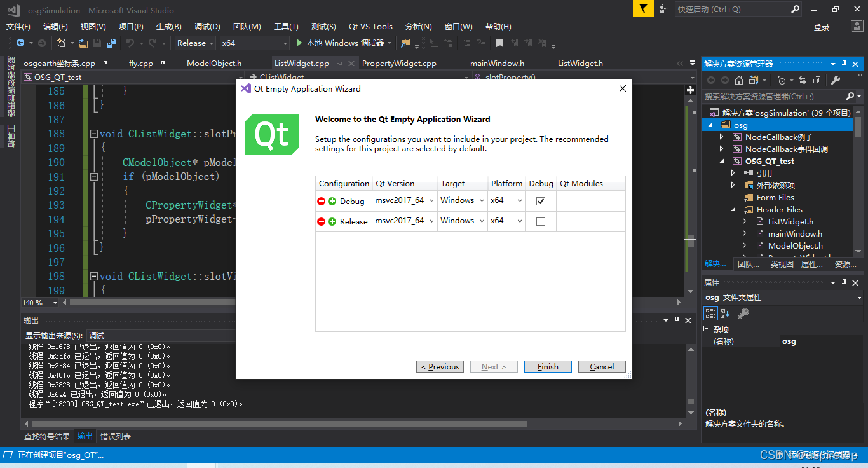
Task: Click the Alphabetical sort icon in Properties panel
Action: (x=725, y=313)
